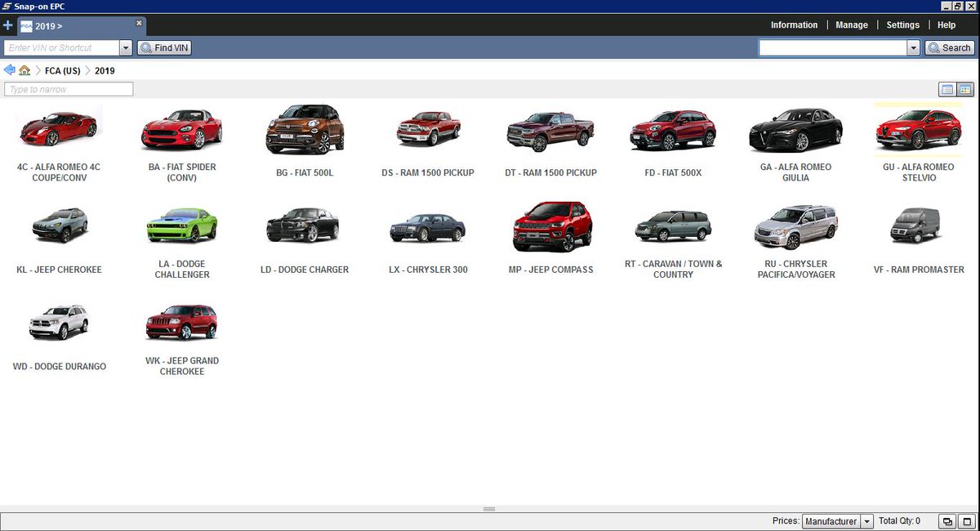The height and width of the screenshot is (531, 980).
Task: Click the Snap-on EPC title bar logo
Action: coord(7,6)
